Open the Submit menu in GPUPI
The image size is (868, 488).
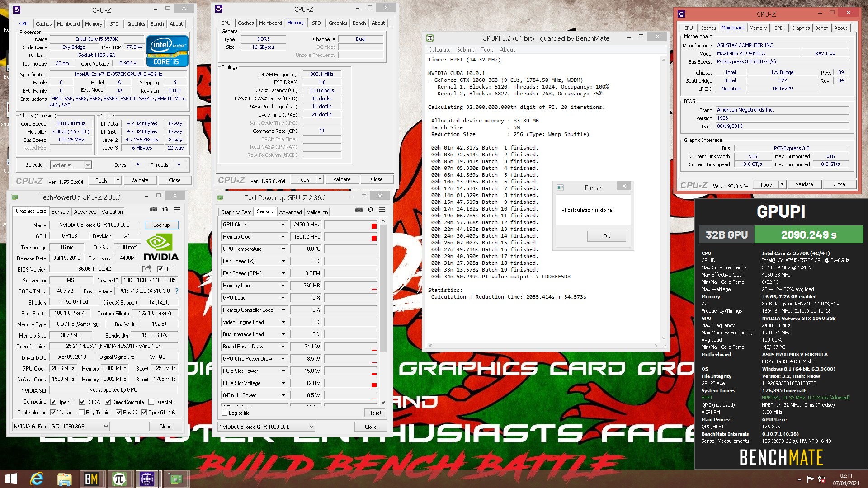466,50
